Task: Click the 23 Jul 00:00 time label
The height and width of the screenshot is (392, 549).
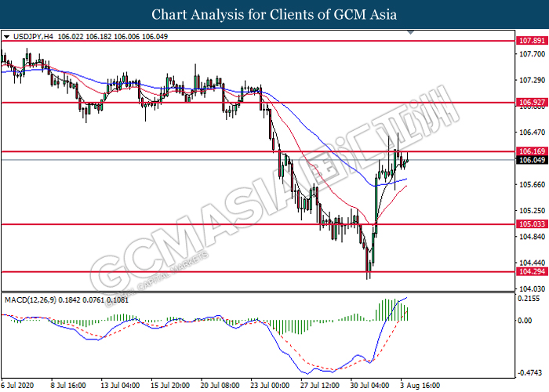Action: 270,386
